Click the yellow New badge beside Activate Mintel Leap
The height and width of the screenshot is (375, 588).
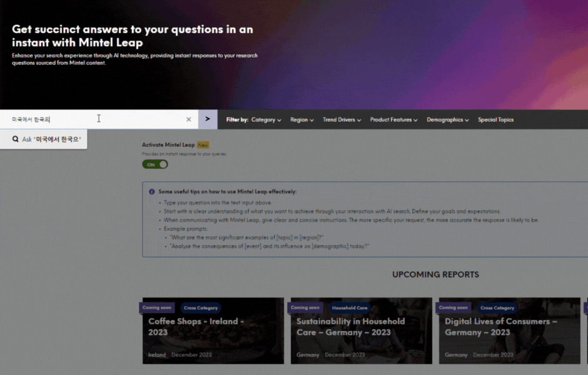(203, 145)
